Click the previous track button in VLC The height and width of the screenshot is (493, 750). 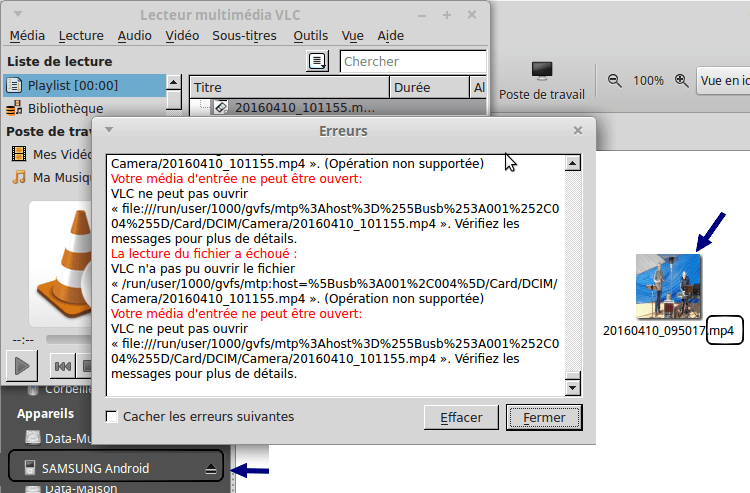click(x=62, y=366)
